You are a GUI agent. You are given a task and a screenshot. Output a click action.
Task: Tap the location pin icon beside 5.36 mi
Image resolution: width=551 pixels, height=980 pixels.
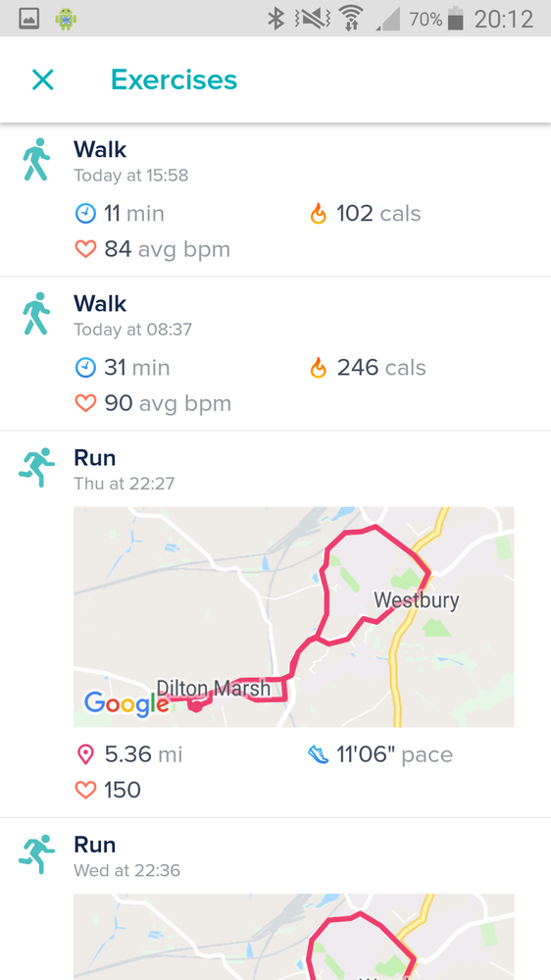[85, 755]
